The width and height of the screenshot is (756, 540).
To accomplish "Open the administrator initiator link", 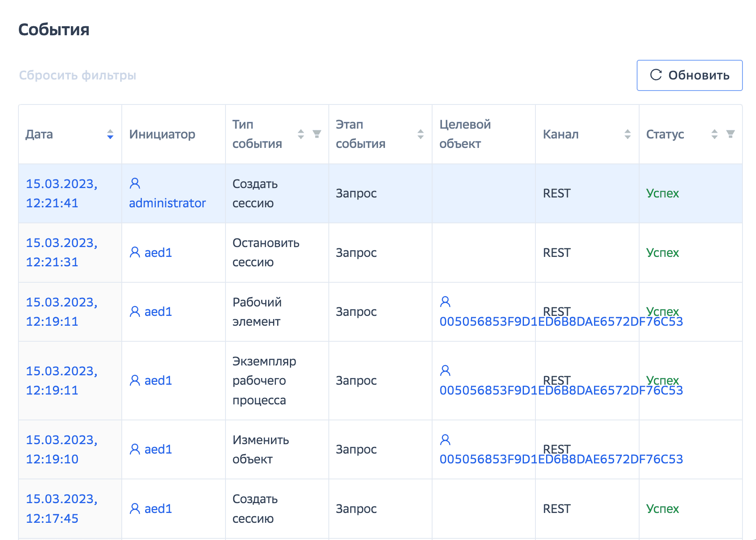I will (x=167, y=203).
